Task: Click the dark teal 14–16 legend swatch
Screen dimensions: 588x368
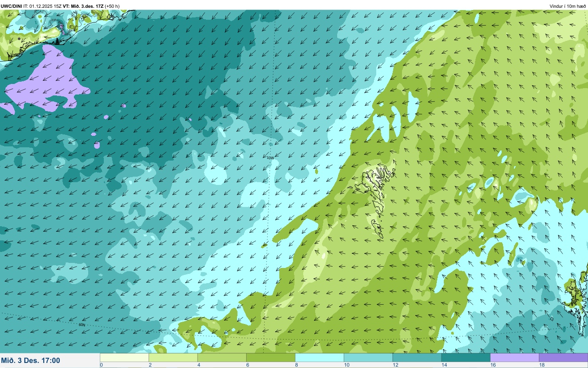Action: [466, 357]
